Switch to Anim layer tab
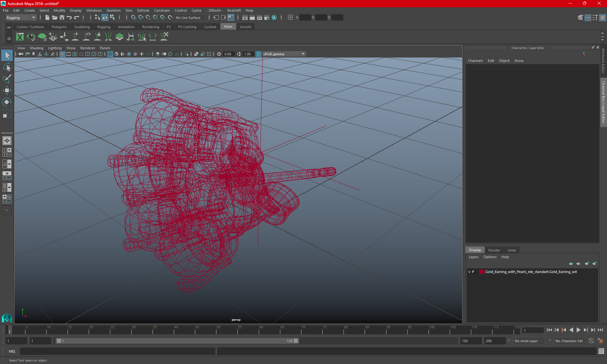607x364 pixels. tap(512, 250)
